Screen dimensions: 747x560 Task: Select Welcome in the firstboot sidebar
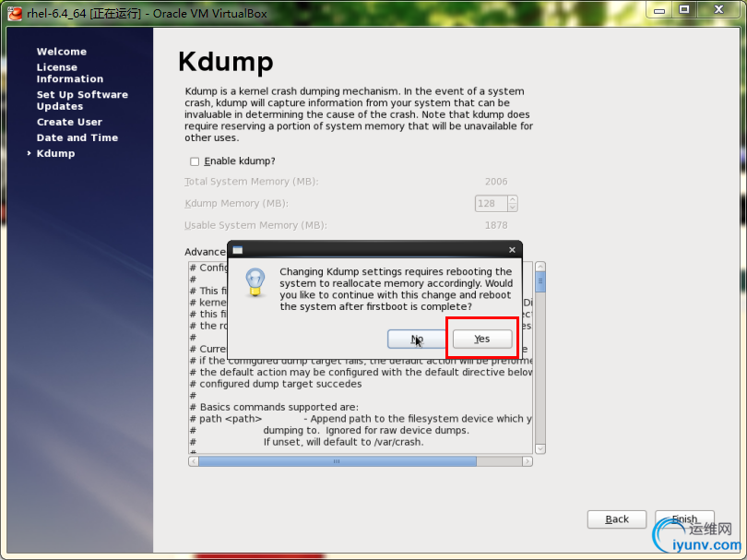62,52
